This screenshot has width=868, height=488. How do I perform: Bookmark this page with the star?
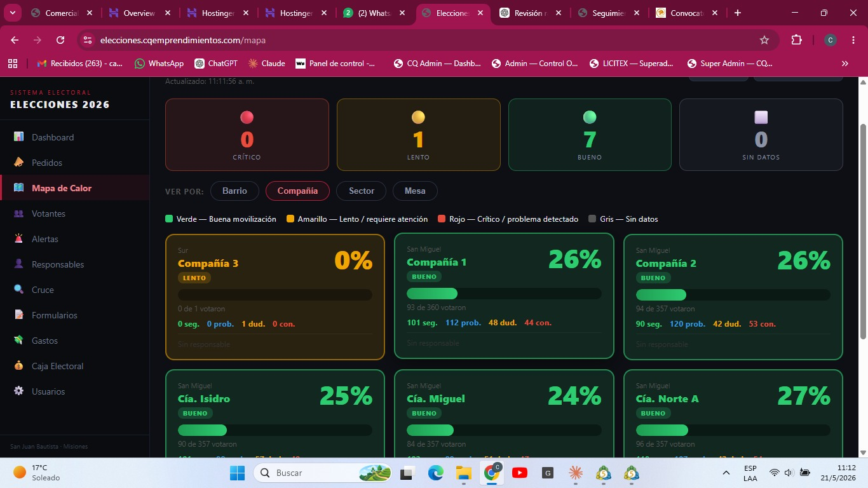(x=764, y=40)
